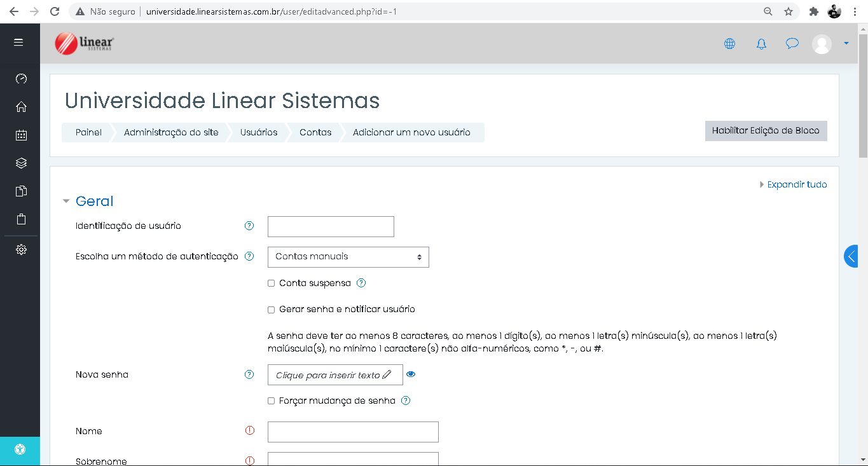Show help for Nova senha
This screenshot has width=868, height=466.
(x=249, y=374)
